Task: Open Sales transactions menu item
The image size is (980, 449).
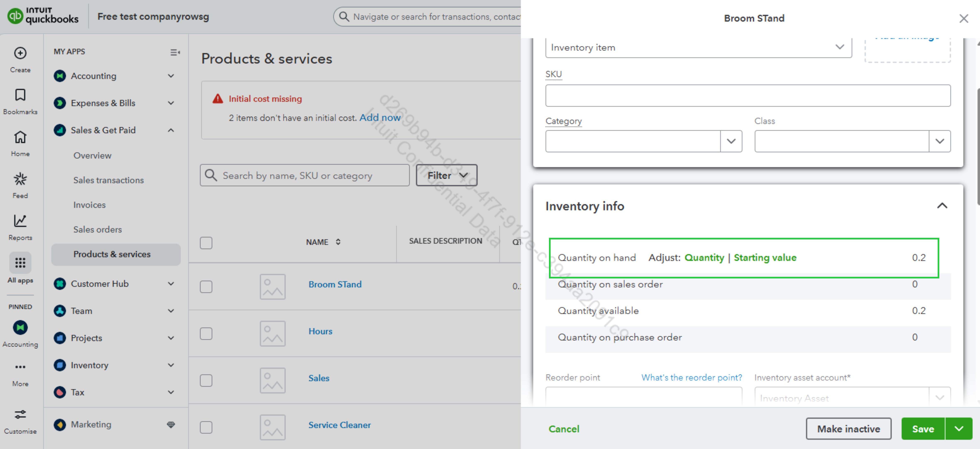Action: click(x=108, y=180)
